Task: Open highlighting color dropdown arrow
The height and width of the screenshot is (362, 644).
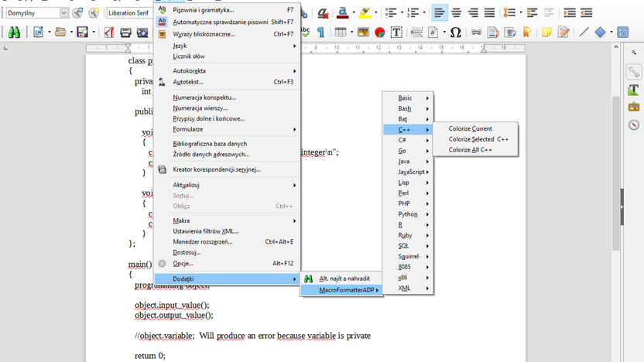Action: pyautogui.click(x=376, y=13)
